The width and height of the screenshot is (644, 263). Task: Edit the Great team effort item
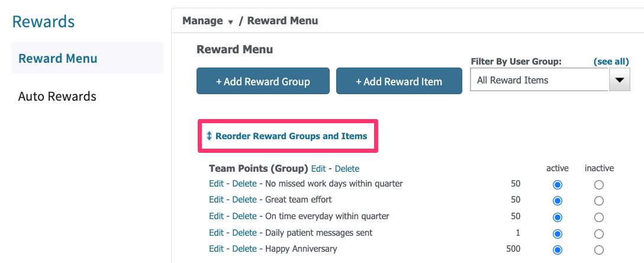click(x=216, y=200)
